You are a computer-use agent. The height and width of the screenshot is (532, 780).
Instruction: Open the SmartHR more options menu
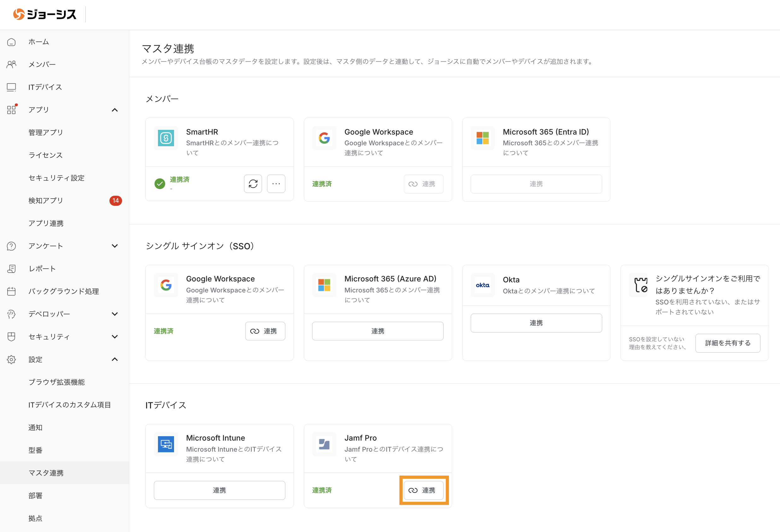pos(276,184)
